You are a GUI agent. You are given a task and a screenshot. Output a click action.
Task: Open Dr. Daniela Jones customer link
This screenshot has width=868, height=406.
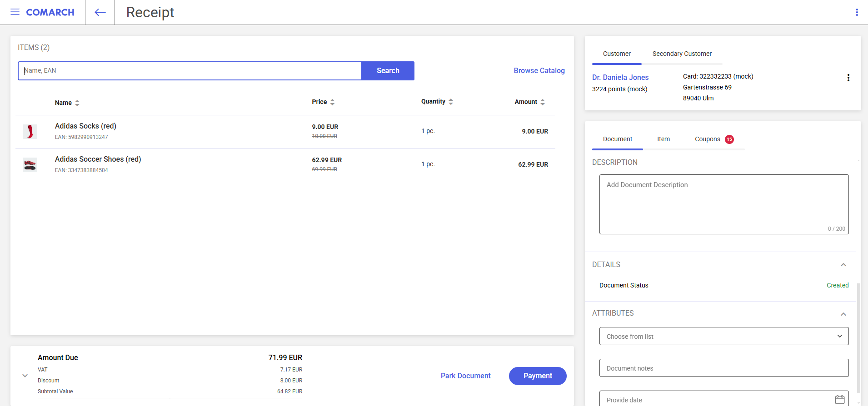(x=620, y=78)
